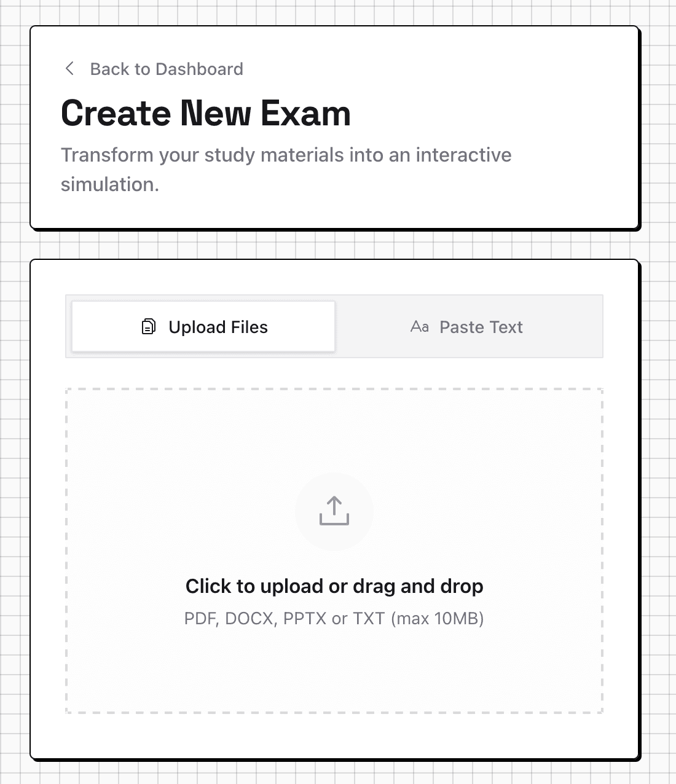Click the tab switcher segmented control

coord(334,326)
